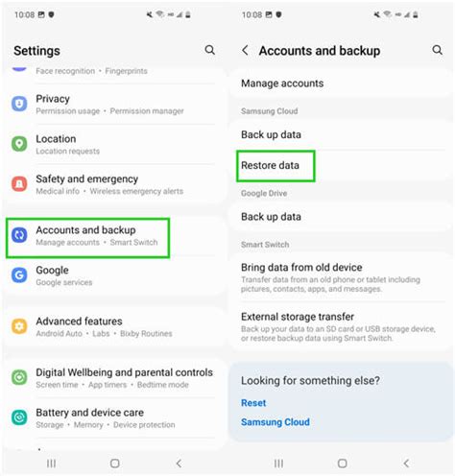This screenshot has height=476, width=455.
Task: Open Manage accounts
Action: (341, 83)
